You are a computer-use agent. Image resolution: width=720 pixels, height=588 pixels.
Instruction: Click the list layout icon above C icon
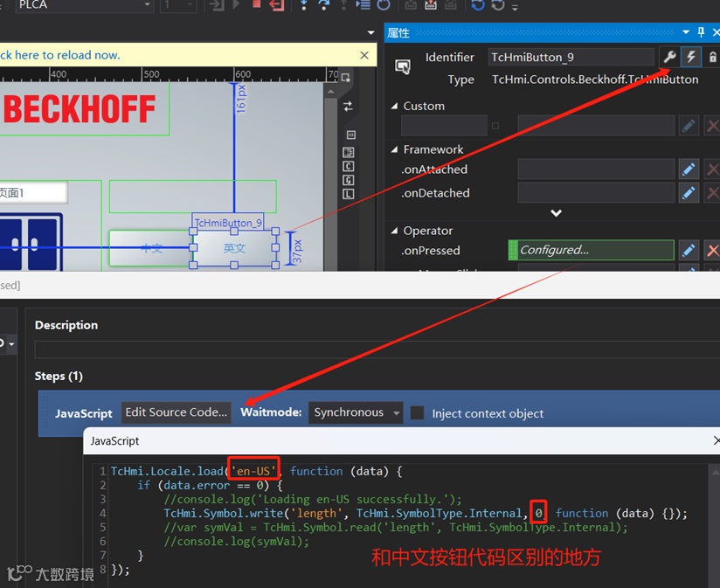348,152
